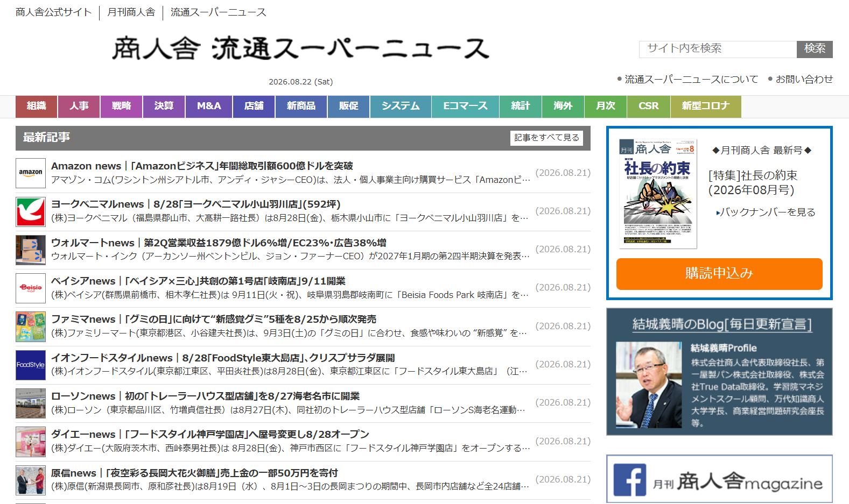Open the 新型コロナ category tab
Viewport: 849px width, 504px height.
click(x=706, y=107)
